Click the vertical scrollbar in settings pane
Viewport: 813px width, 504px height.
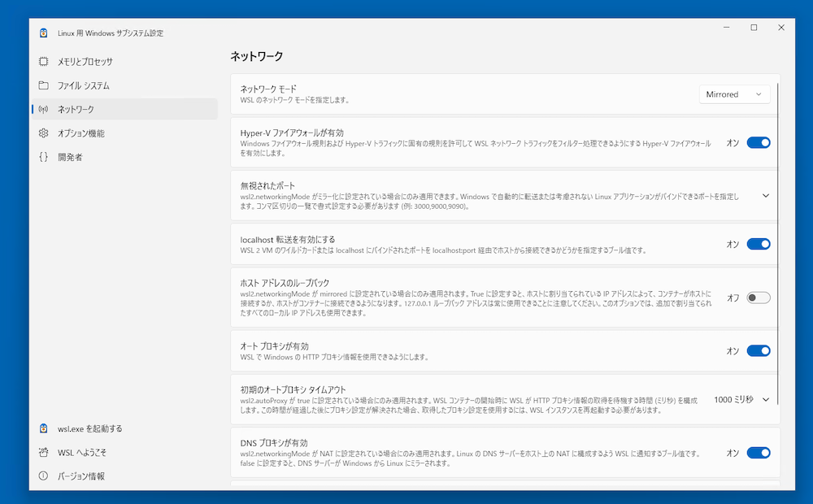(779, 244)
